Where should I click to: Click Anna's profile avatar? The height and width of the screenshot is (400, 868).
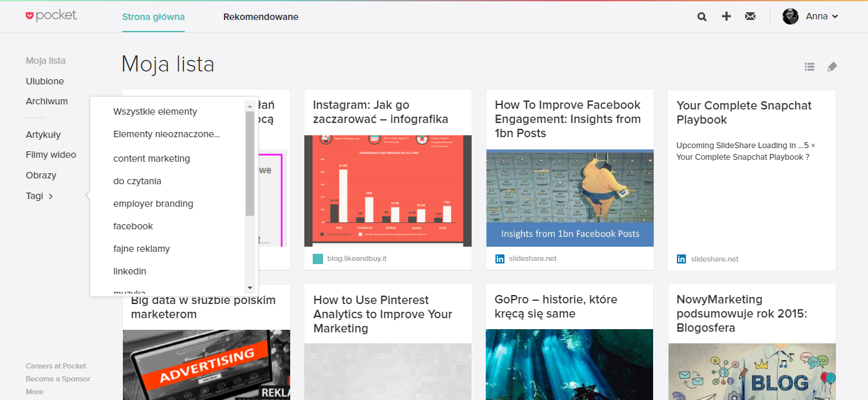pos(790,17)
